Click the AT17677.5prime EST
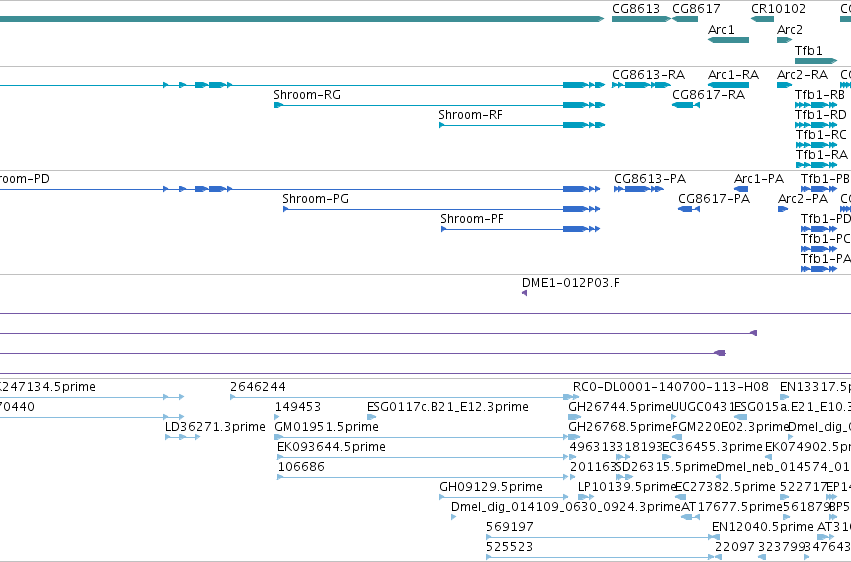Image resolution: width=851 pixels, height=562 pixels. tap(690, 517)
